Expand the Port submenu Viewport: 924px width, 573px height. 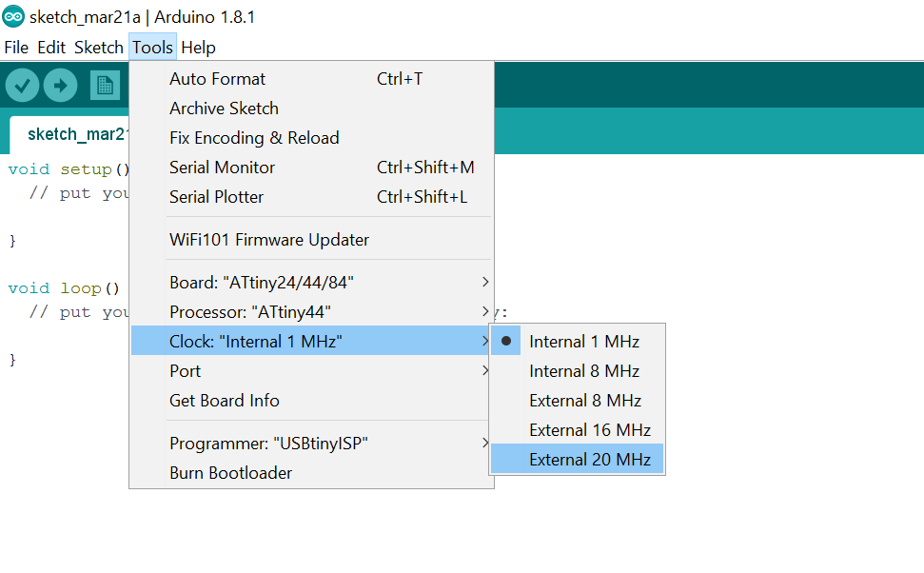coord(312,371)
